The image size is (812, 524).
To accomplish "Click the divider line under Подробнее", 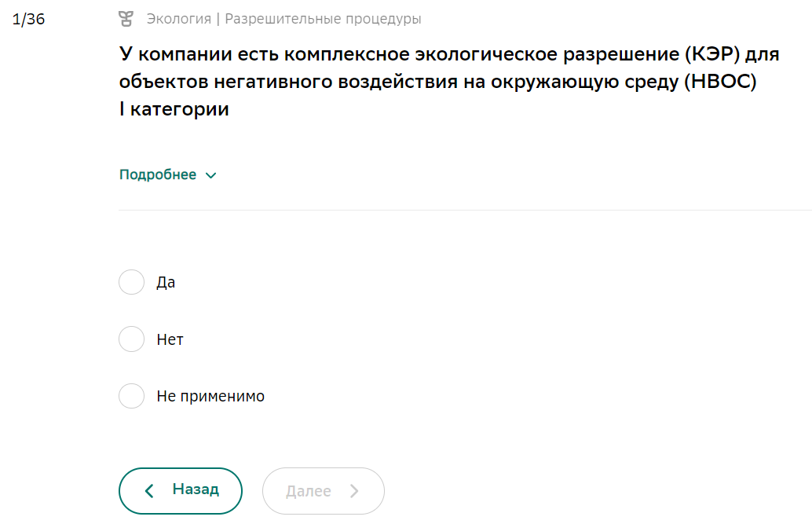I will point(465,210).
